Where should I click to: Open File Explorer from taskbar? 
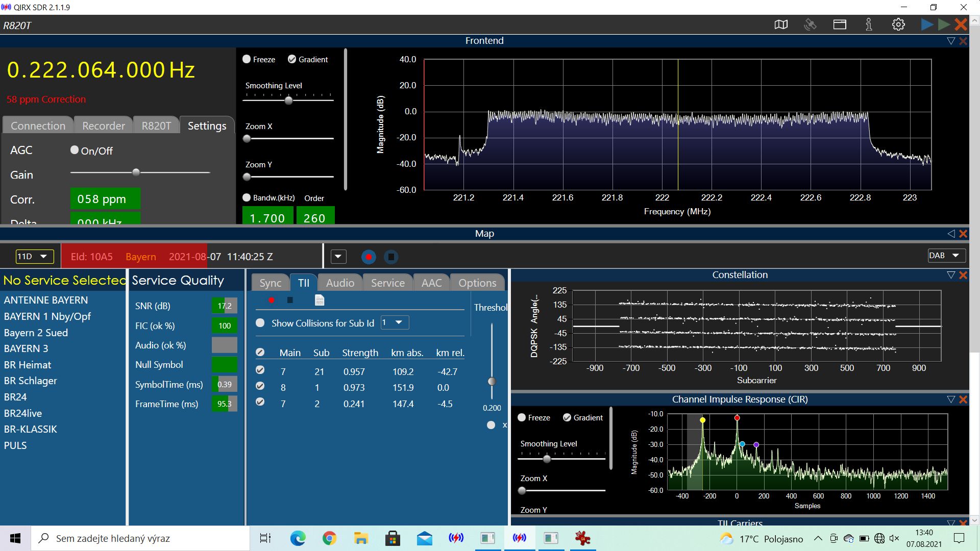pyautogui.click(x=361, y=538)
